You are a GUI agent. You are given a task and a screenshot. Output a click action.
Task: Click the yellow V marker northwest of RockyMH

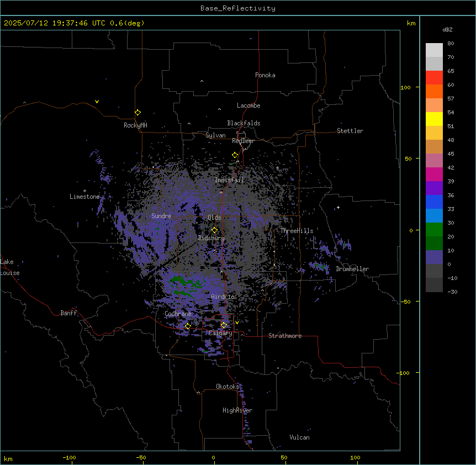click(x=97, y=102)
